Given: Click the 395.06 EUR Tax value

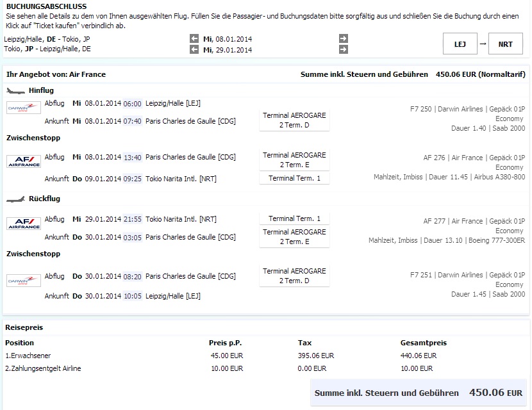Looking at the screenshot, I should click(x=316, y=356).
